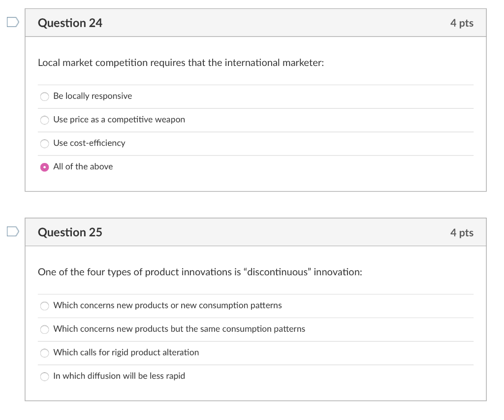Image resolution: width=504 pixels, height=420 pixels.
Task: Click the '4 pts' label on Question 25
Action: point(461,232)
